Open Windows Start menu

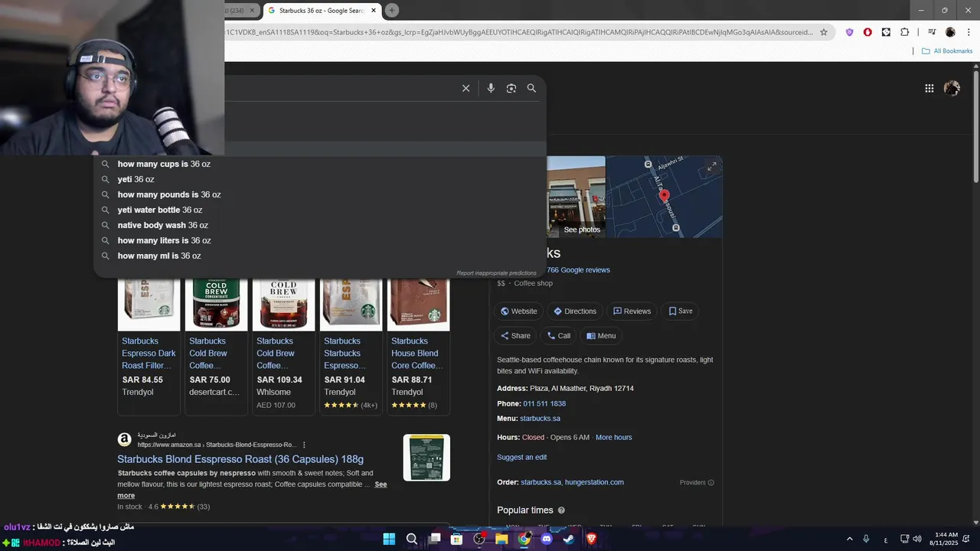click(389, 539)
